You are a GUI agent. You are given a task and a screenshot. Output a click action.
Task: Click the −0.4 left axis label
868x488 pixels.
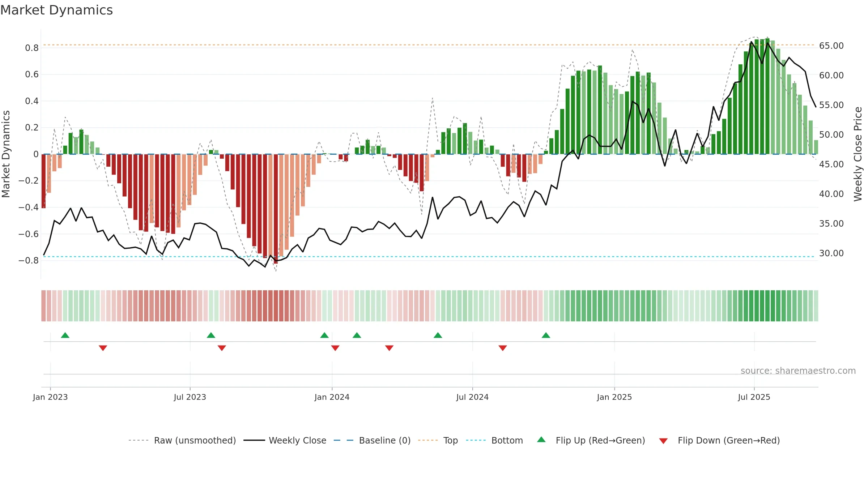click(x=29, y=207)
